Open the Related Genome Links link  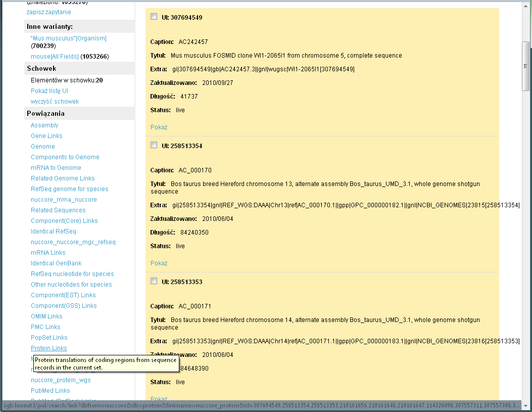(x=63, y=178)
